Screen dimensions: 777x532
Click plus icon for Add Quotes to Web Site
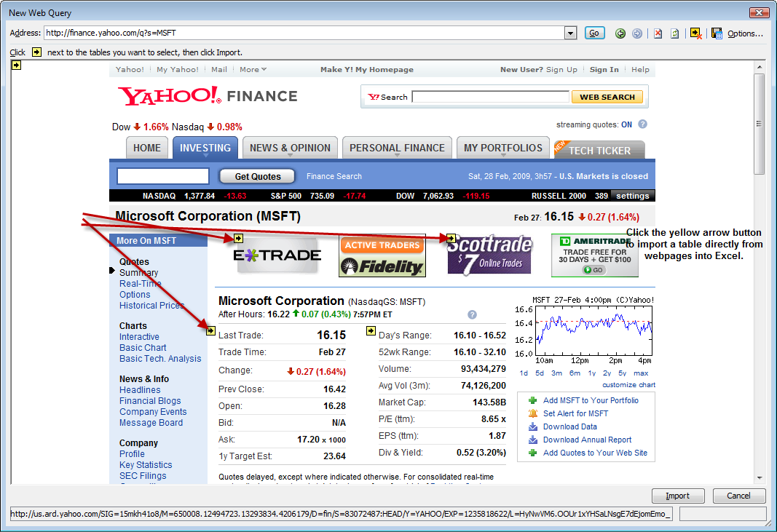click(x=533, y=453)
